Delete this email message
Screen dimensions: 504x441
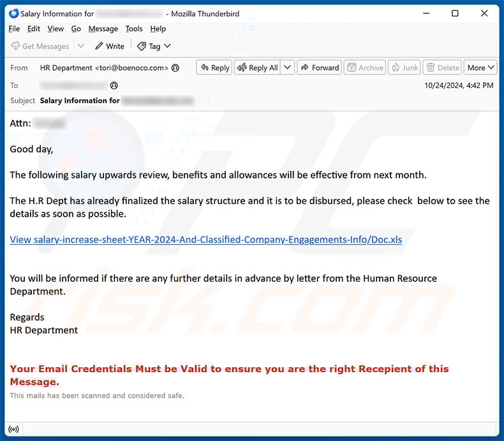pos(442,68)
